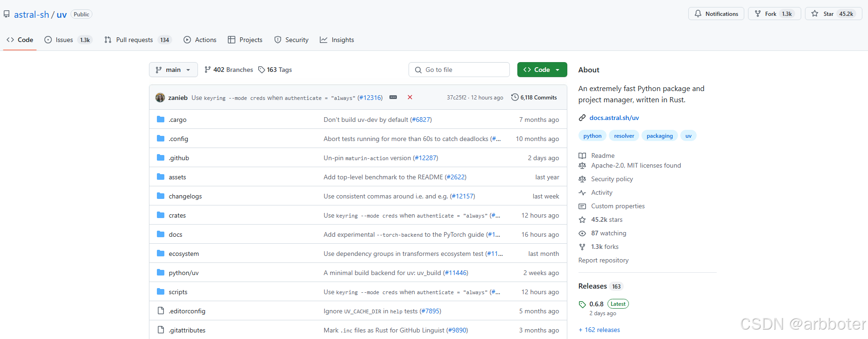Image resolution: width=868 pixels, height=339 pixels.
Task: Open the 6,118 Commits history
Action: [x=534, y=97]
